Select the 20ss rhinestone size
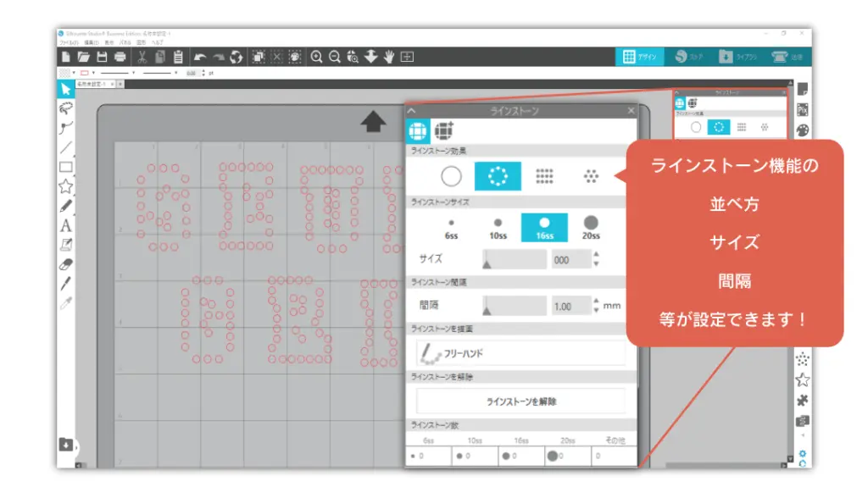The width and height of the screenshot is (868, 498). coord(590,227)
